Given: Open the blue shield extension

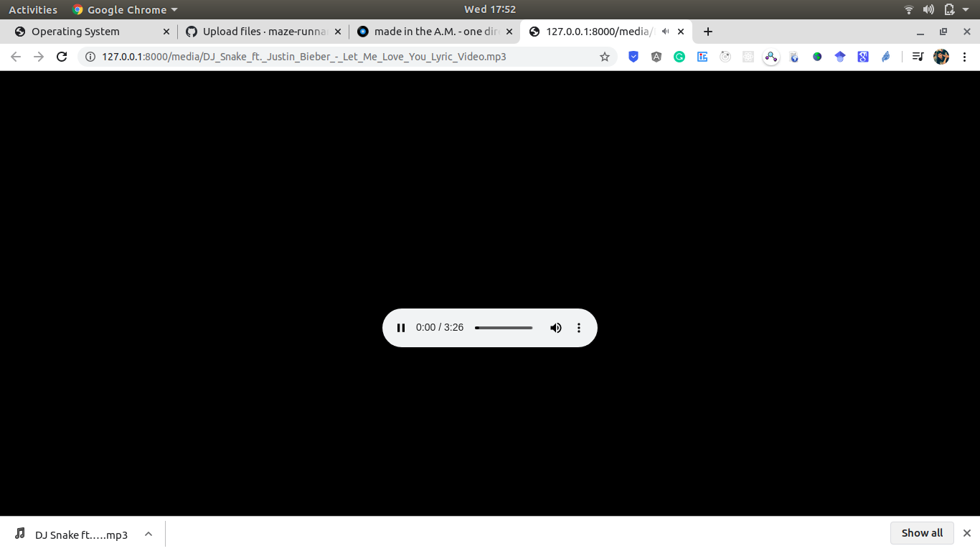Looking at the screenshot, I should coord(633,57).
